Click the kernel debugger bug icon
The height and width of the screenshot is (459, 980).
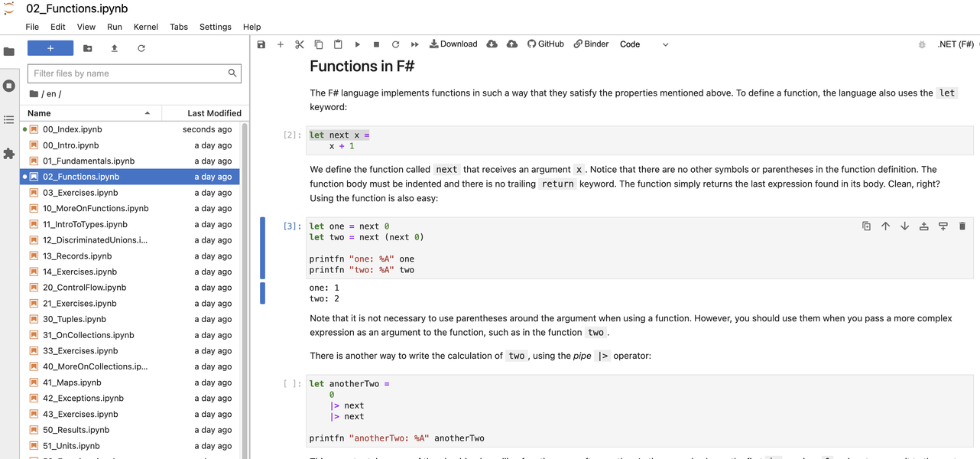[922, 44]
